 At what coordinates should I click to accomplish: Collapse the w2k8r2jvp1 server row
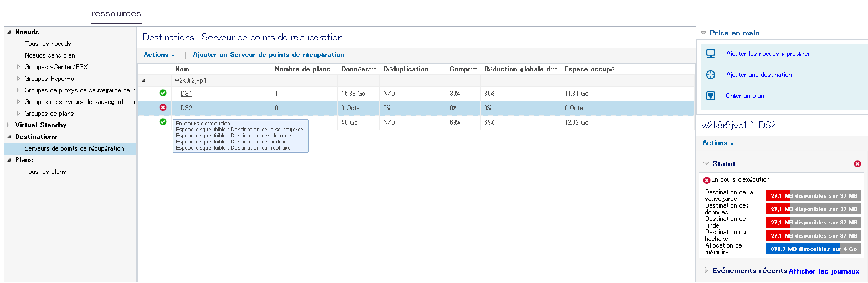pyautogui.click(x=144, y=80)
